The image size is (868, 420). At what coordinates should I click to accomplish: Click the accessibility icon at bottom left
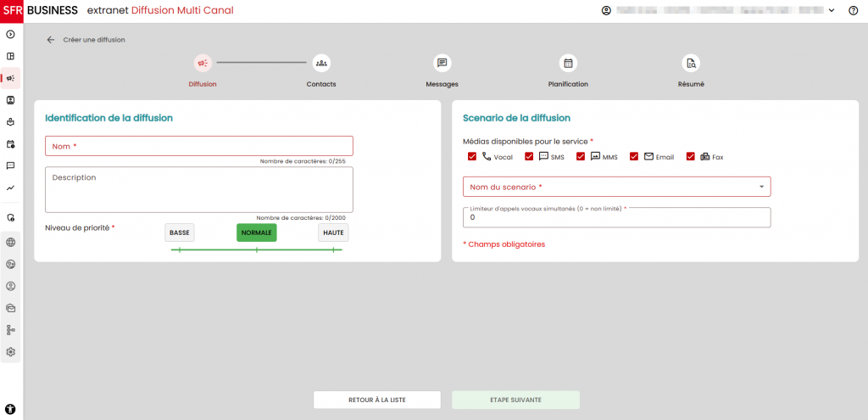11,408
